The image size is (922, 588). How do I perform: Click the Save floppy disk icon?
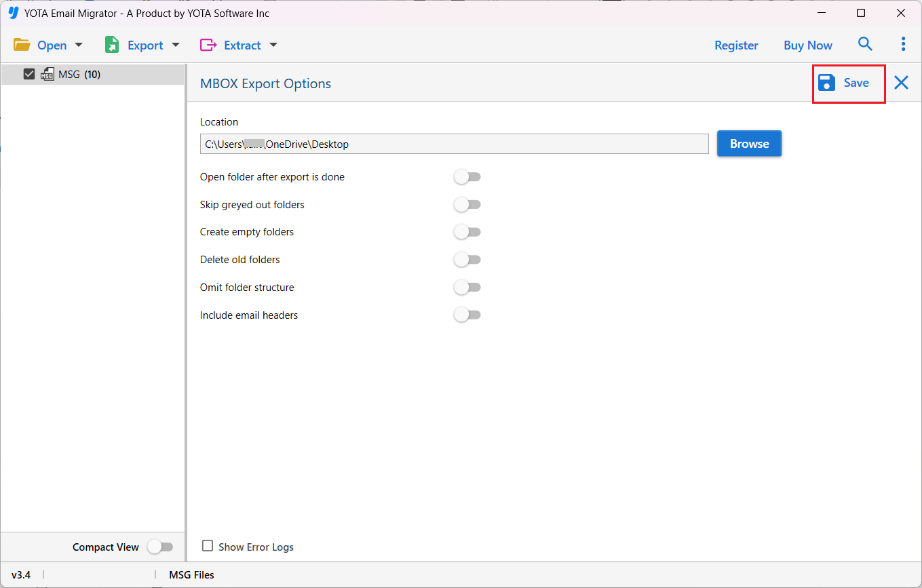click(826, 83)
